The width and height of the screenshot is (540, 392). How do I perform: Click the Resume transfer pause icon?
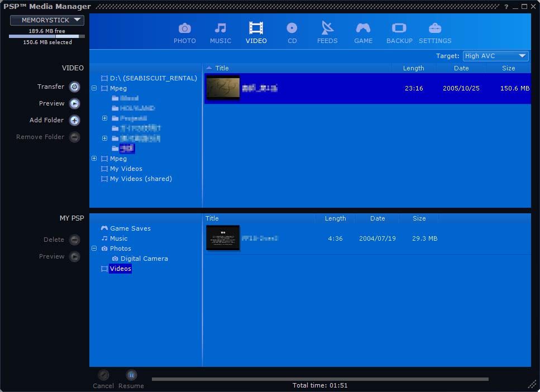[x=131, y=375]
